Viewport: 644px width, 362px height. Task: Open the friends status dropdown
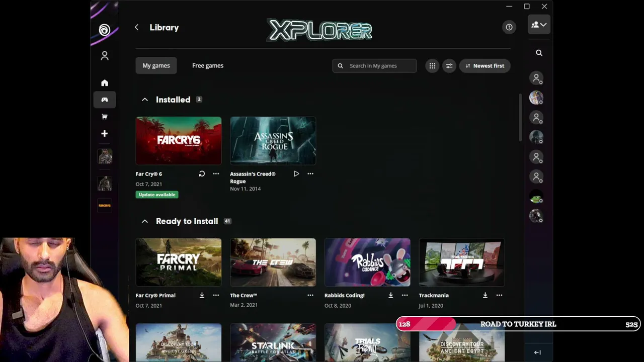click(539, 25)
